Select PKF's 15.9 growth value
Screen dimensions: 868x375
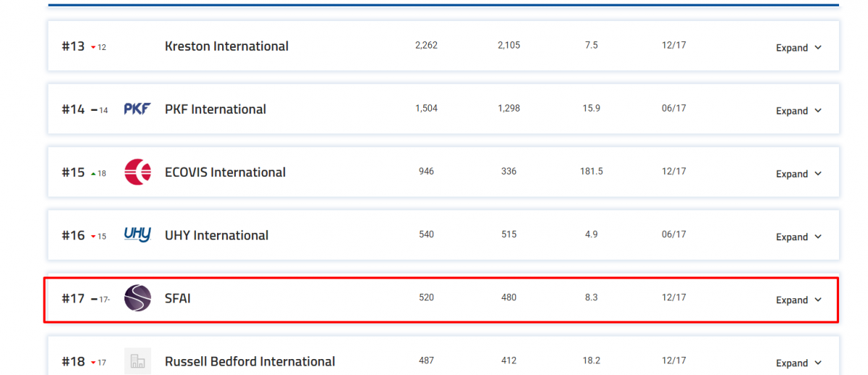click(x=591, y=108)
